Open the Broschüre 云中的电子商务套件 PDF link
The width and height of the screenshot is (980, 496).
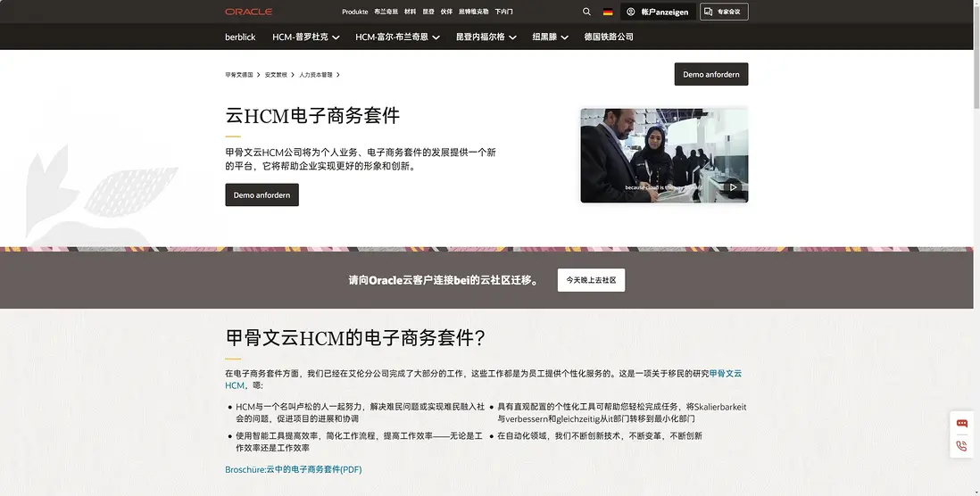pyautogui.click(x=293, y=469)
